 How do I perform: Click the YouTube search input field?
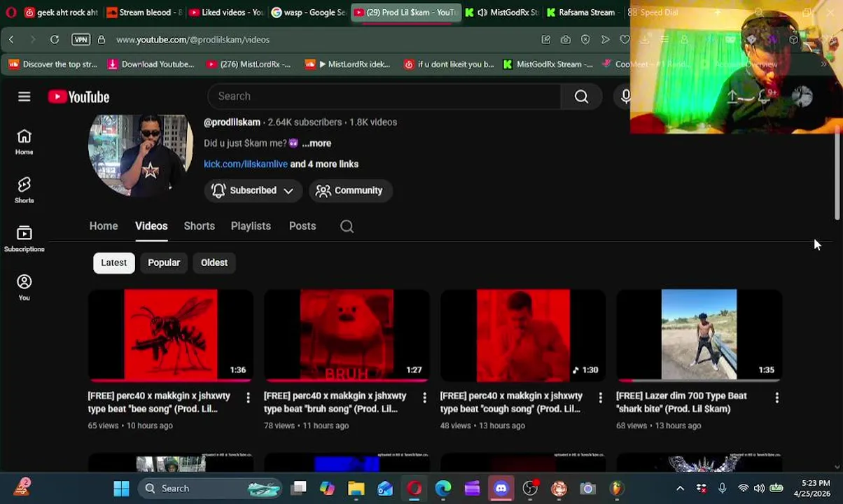click(384, 97)
